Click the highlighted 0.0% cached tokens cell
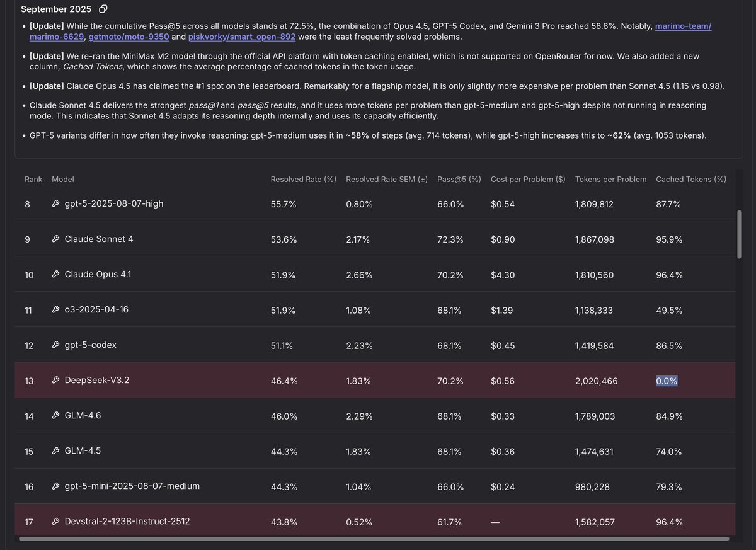This screenshot has height=550, width=756. pyautogui.click(x=667, y=381)
